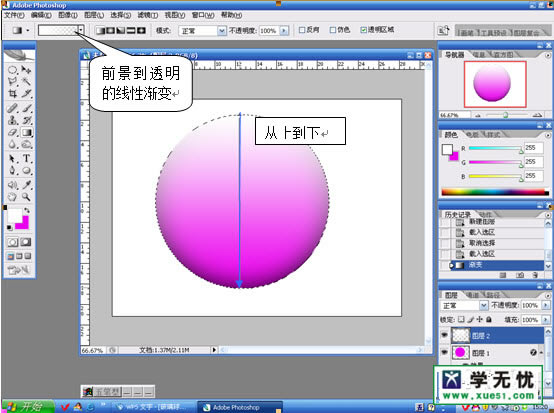Select the Gradient tool in toolbox

coord(26,132)
